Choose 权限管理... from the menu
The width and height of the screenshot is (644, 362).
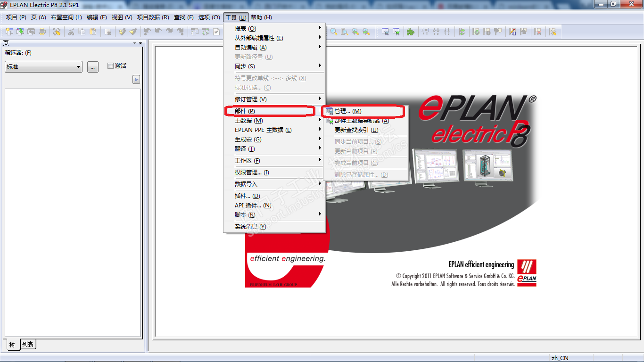pos(274,173)
